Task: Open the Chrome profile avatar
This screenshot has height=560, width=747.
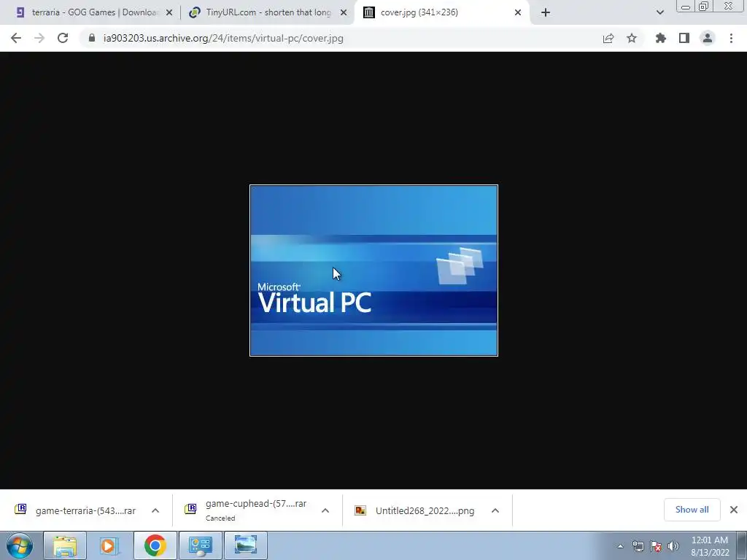Action: (x=708, y=38)
